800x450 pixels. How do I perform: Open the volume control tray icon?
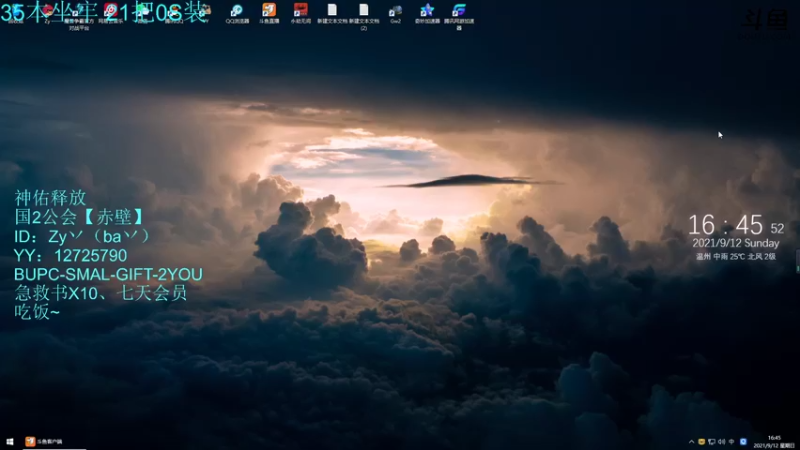pyautogui.click(x=721, y=442)
